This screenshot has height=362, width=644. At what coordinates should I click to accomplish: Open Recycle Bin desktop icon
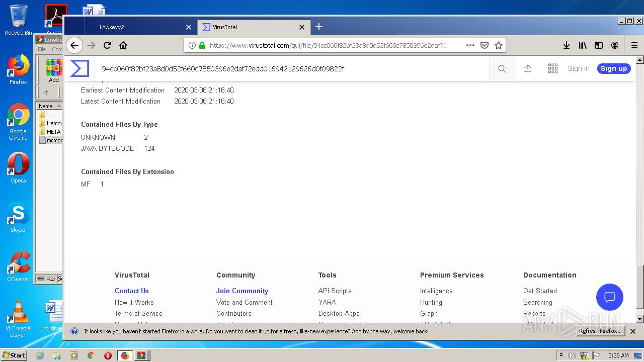click(x=18, y=20)
